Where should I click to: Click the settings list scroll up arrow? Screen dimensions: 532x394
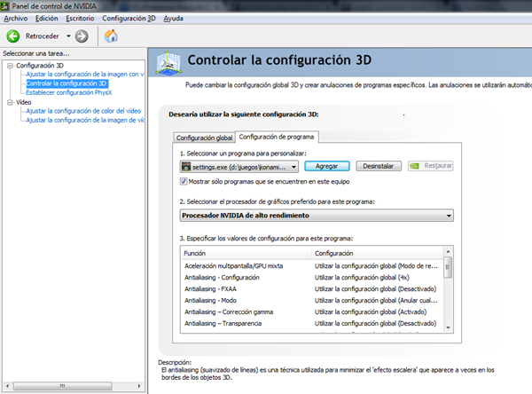(x=448, y=252)
